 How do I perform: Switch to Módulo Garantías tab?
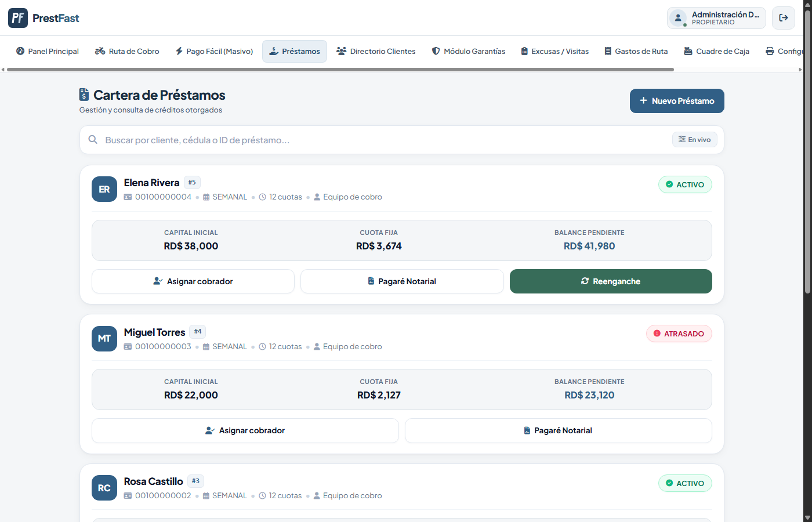point(469,51)
